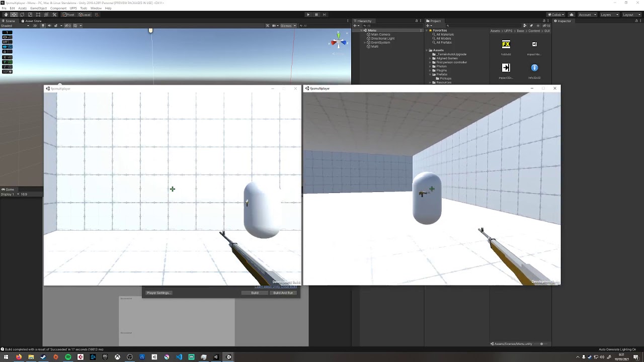The width and height of the screenshot is (644, 362).
Task: Click the Build And Run button
Action: pyautogui.click(x=283, y=293)
